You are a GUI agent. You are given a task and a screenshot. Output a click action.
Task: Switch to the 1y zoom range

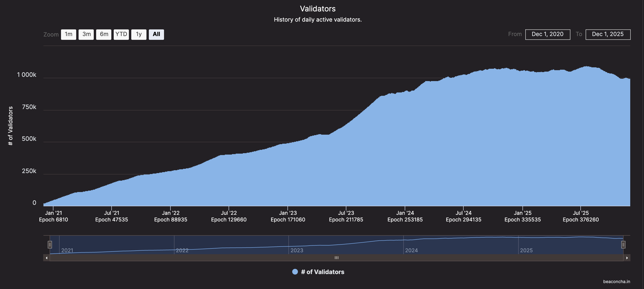coord(138,34)
